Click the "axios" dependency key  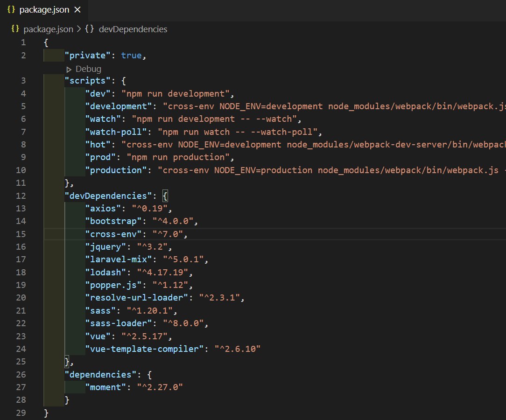[103, 209]
